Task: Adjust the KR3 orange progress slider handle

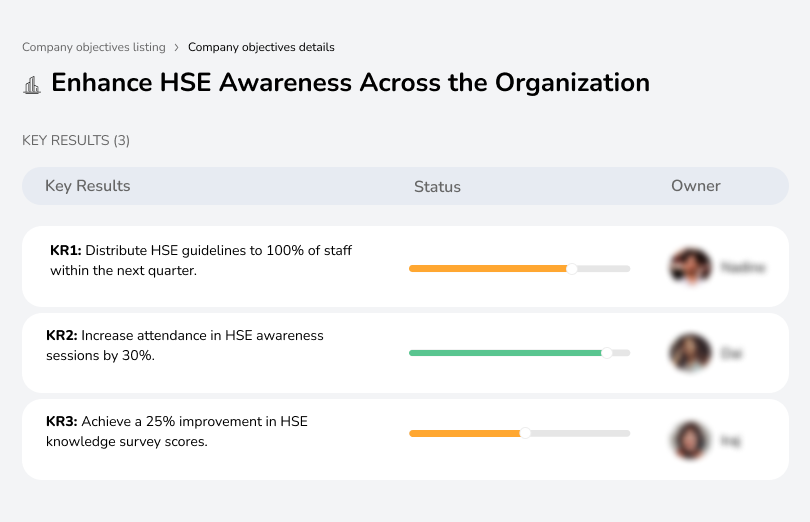Action: click(525, 433)
